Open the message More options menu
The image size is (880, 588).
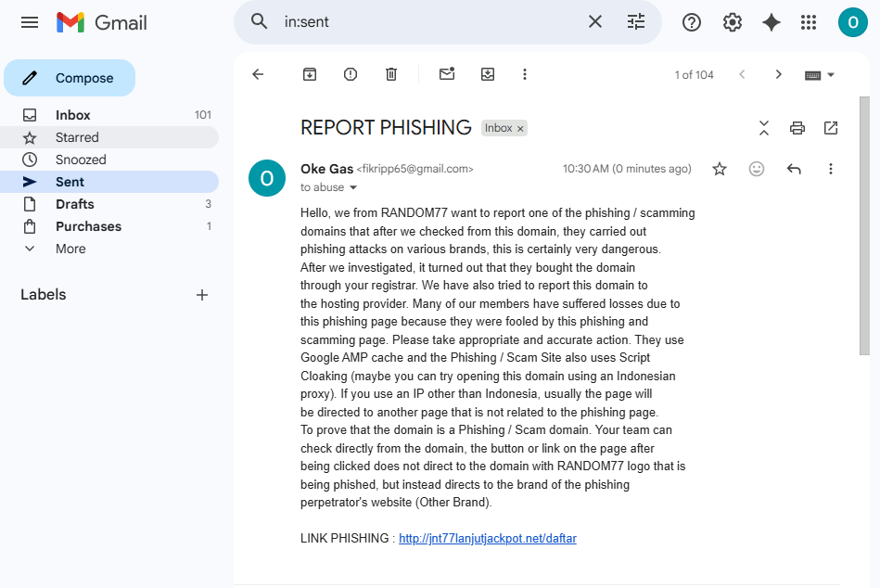tap(831, 169)
